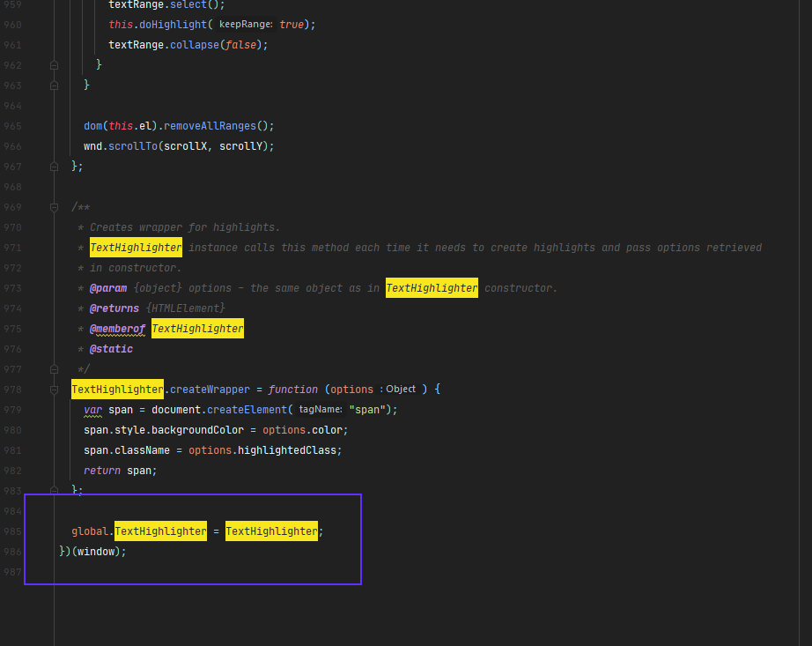This screenshot has height=646, width=812.
Task: Click the true argument on line 960
Action: (x=292, y=25)
